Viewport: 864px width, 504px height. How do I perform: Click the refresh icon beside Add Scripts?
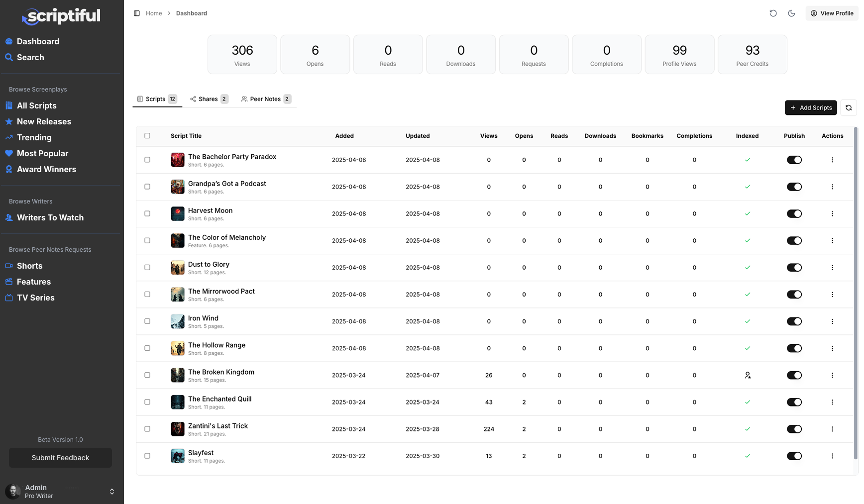[x=848, y=107]
